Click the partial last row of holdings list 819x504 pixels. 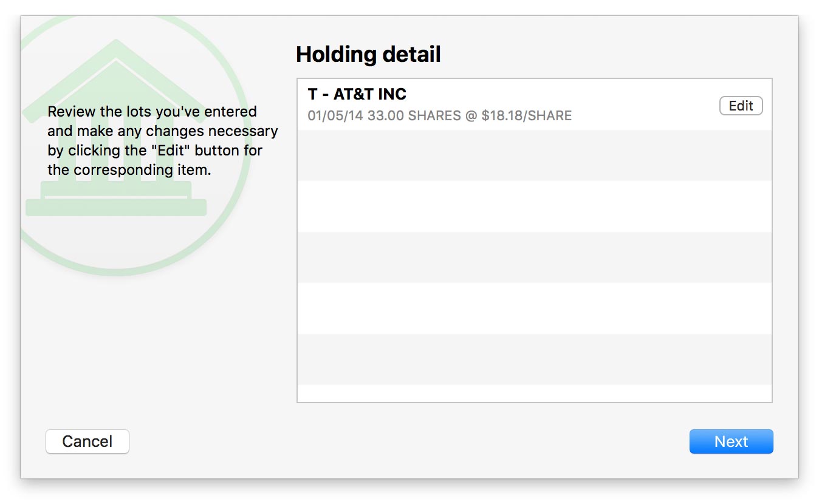point(534,393)
